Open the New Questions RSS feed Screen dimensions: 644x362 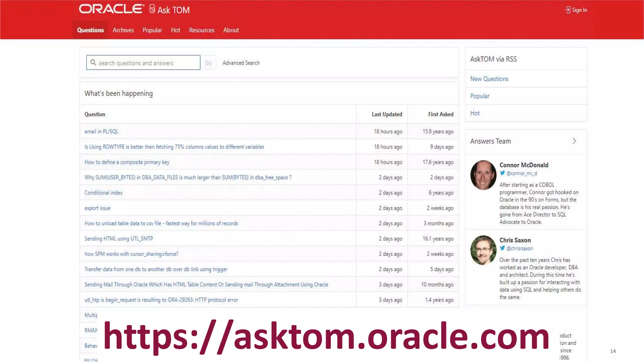tap(489, 79)
